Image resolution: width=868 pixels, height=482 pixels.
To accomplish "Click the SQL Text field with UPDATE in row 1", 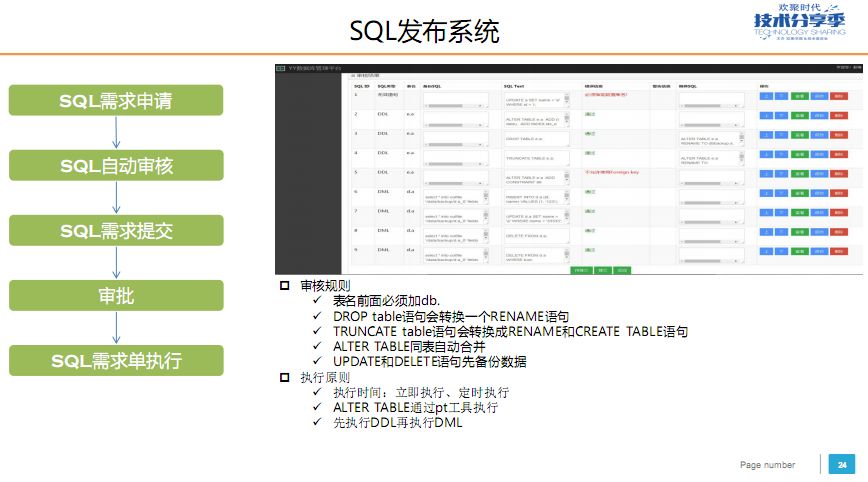I will [x=536, y=101].
